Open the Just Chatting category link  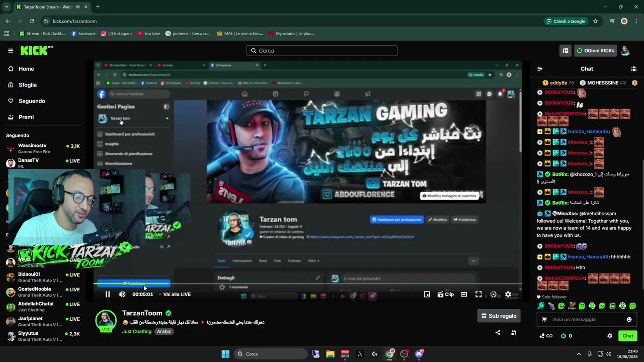pos(136,332)
